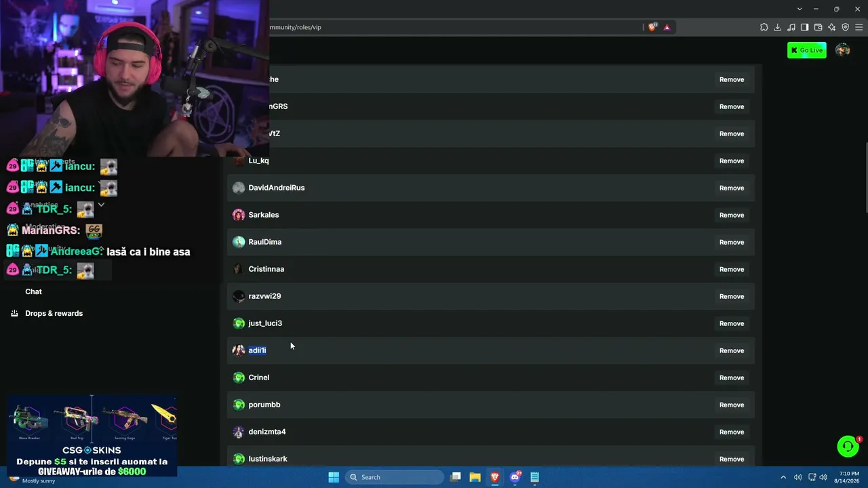Open Brave Shields icon in address bar
This screenshot has height=488, width=868.
(x=652, y=27)
